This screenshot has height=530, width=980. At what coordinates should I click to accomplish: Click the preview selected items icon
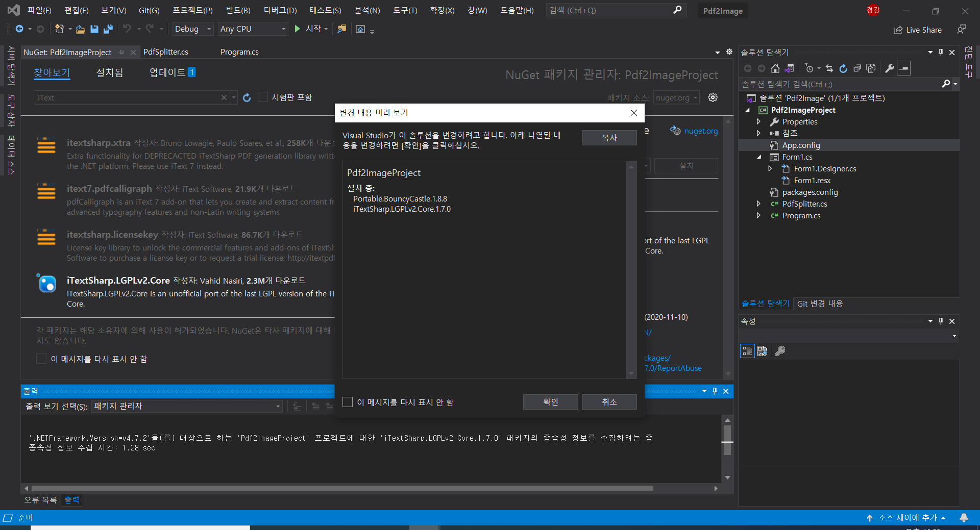point(904,68)
